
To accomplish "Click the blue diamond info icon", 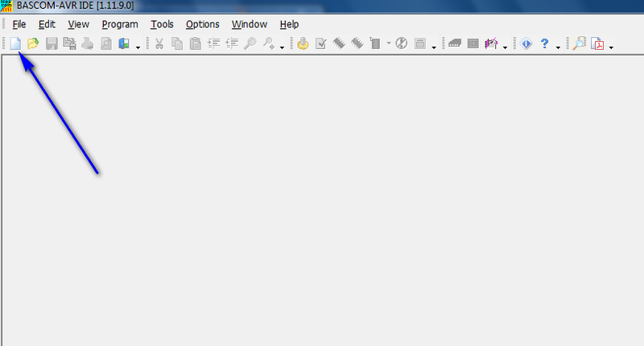I will point(526,43).
